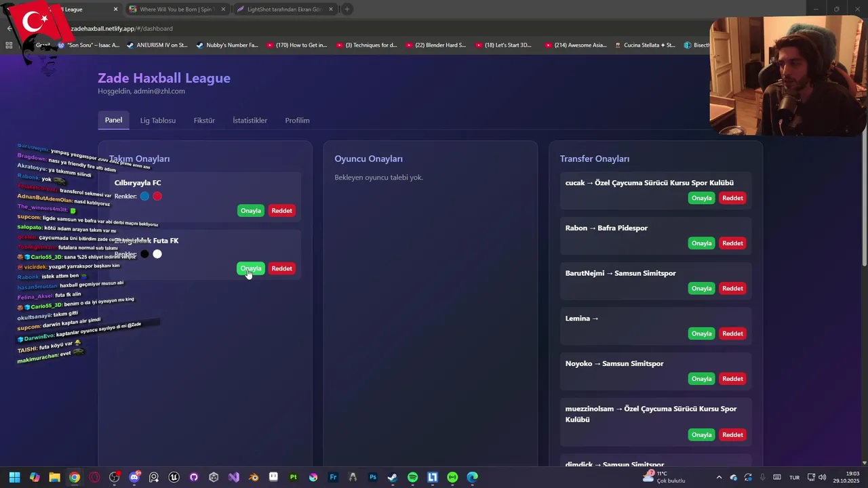Open Copilot icon in the taskbar
The width and height of the screenshot is (868, 488).
click(35, 477)
